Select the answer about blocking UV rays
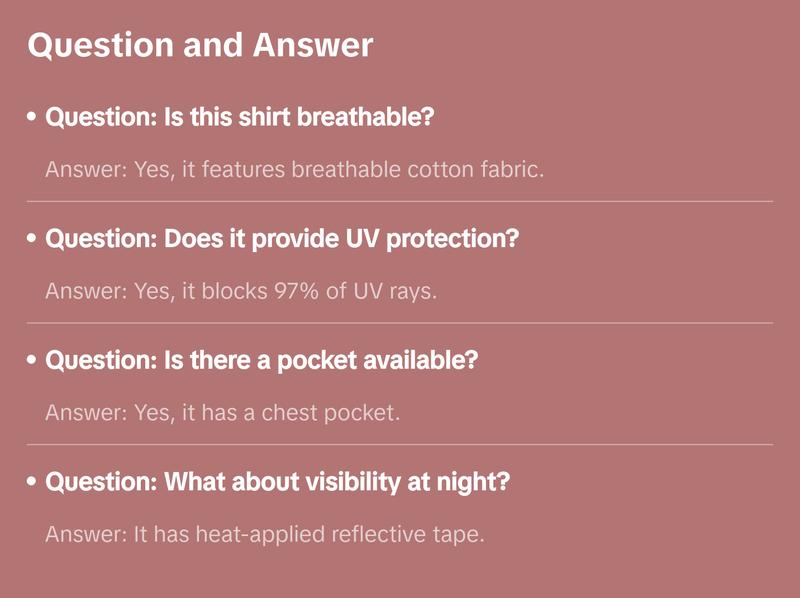The image size is (800, 598). [242, 291]
